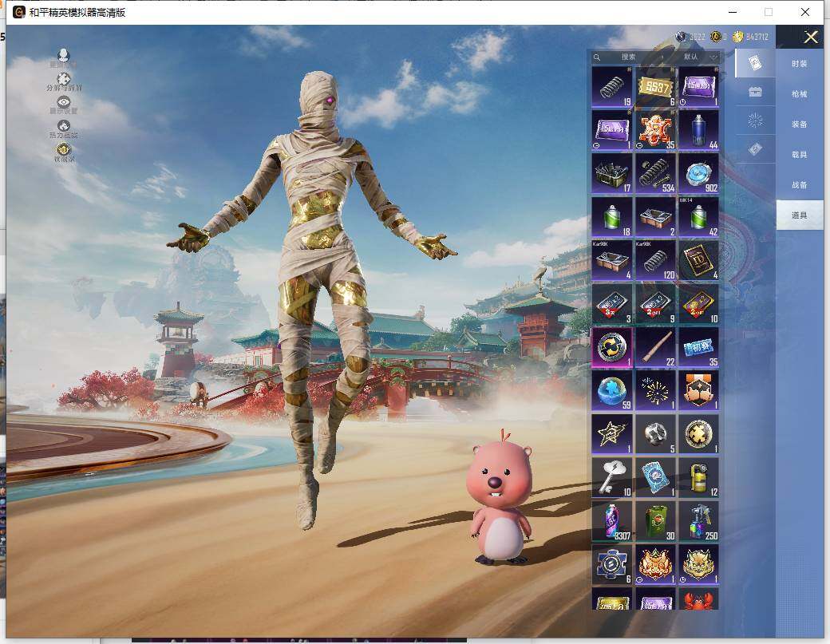830x644 pixels.
Task: Select the star badge item
Action: coord(612,434)
